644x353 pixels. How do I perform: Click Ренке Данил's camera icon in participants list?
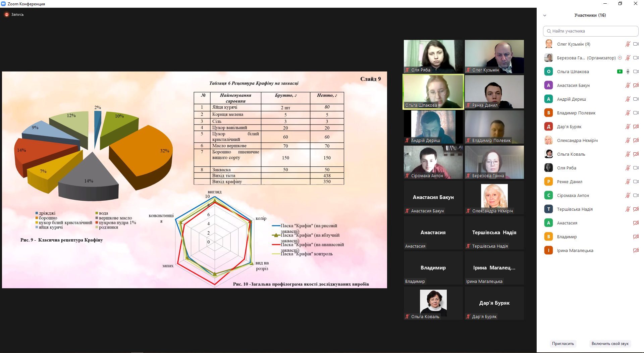[636, 182]
